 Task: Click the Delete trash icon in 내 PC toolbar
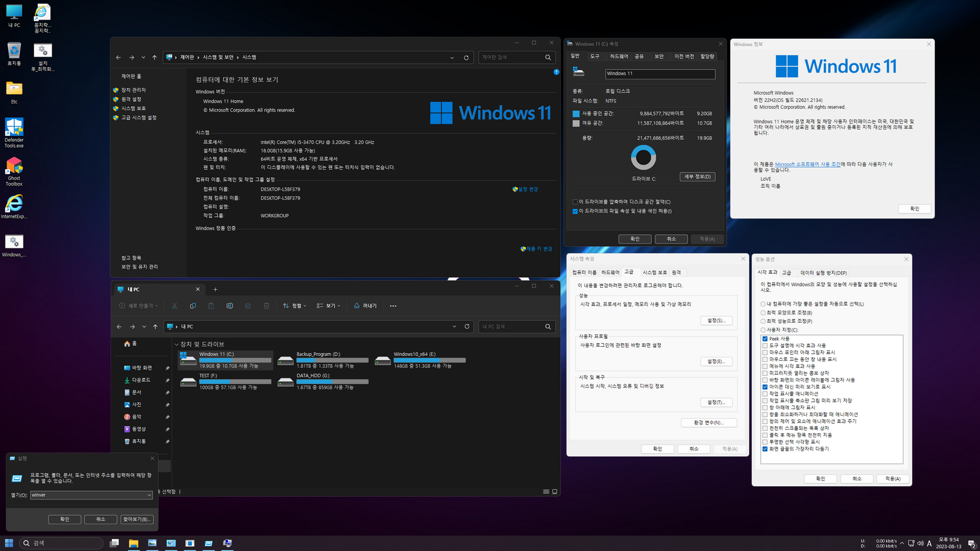click(266, 306)
